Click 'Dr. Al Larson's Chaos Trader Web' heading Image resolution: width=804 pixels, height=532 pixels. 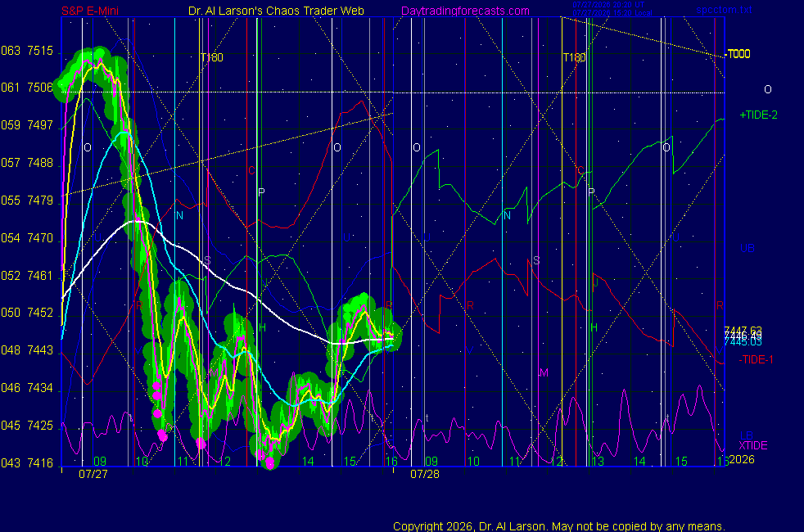[276, 11]
